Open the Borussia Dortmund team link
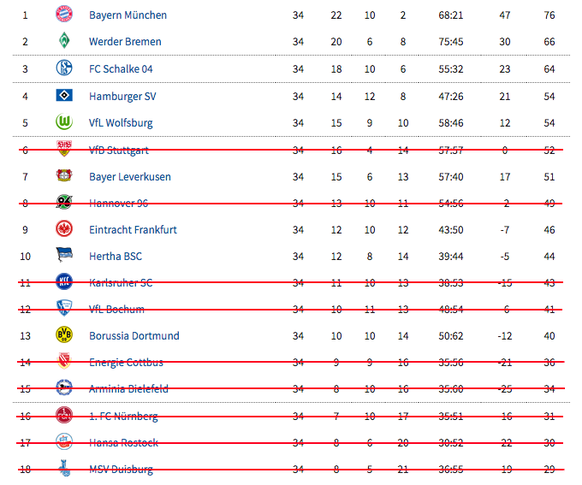This screenshot has width=582, height=485. pos(134,336)
